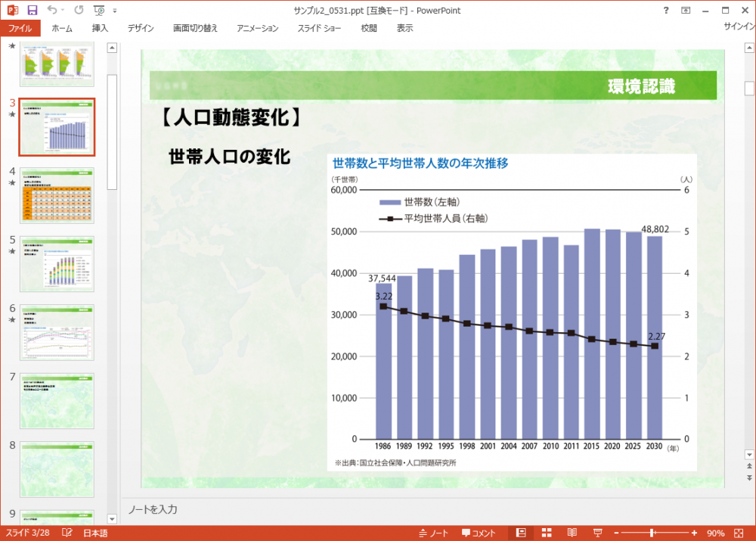Image resolution: width=756 pixels, height=541 pixels.
Task: Click the spell check icon in status bar
Action: tap(67, 533)
